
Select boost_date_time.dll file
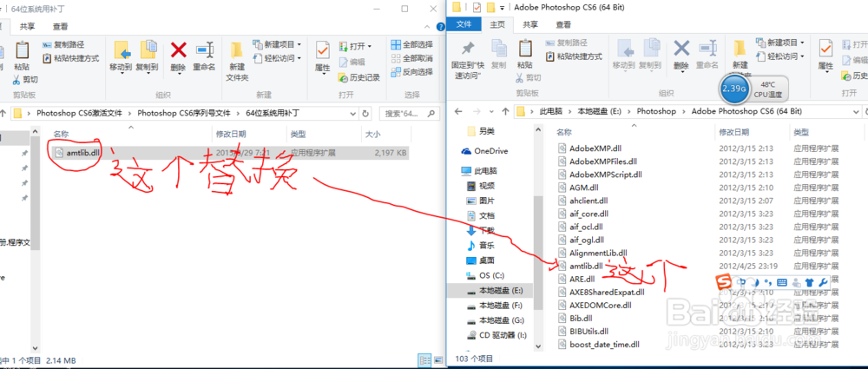pos(598,344)
